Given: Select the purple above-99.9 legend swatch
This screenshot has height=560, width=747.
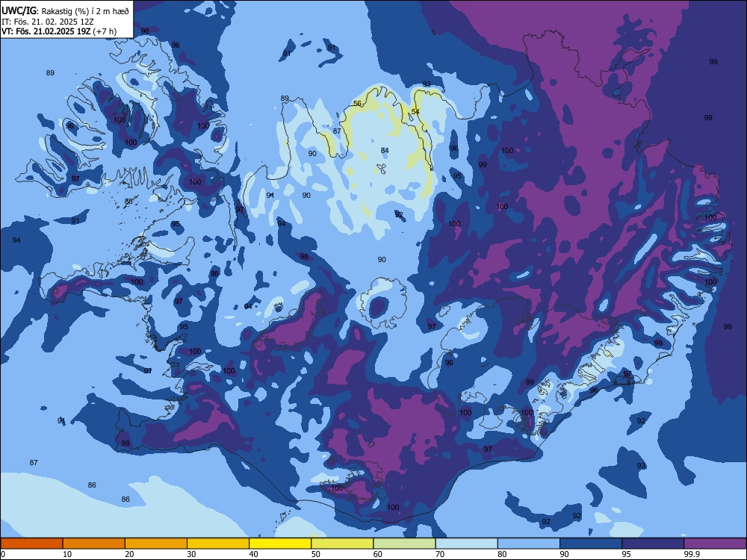Looking at the screenshot, I should [715, 544].
